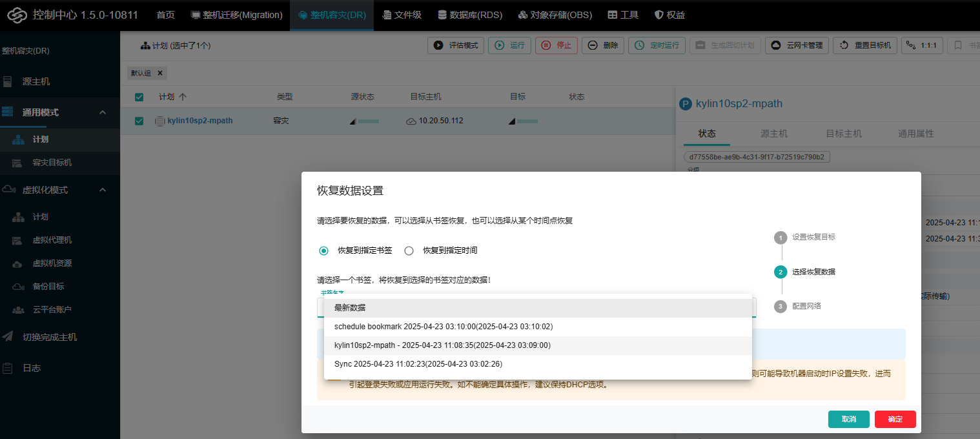The width and height of the screenshot is (980, 439).
Task: Click the 运行 play icon button
Action: coord(509,45)
